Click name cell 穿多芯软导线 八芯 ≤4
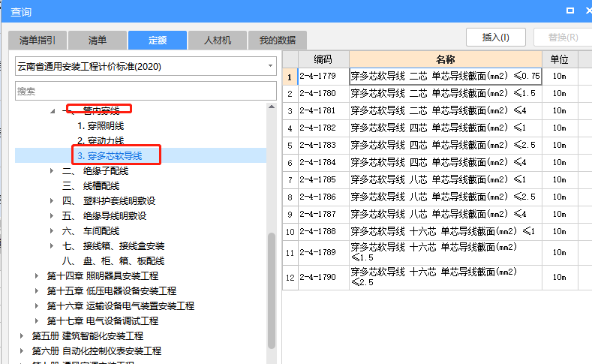The image size is (592, 364). coord(446,214)
